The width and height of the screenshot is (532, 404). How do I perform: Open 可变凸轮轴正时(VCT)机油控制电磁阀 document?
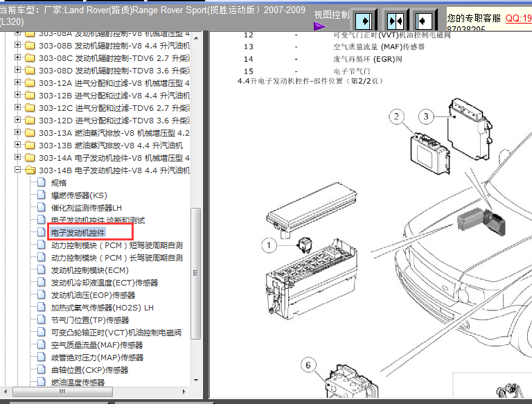click(116, 333)
